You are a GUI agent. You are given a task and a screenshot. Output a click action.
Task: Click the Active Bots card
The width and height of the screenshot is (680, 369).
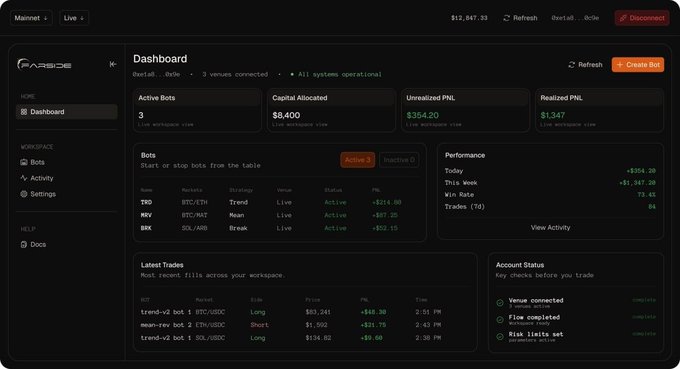pos(197,111)
